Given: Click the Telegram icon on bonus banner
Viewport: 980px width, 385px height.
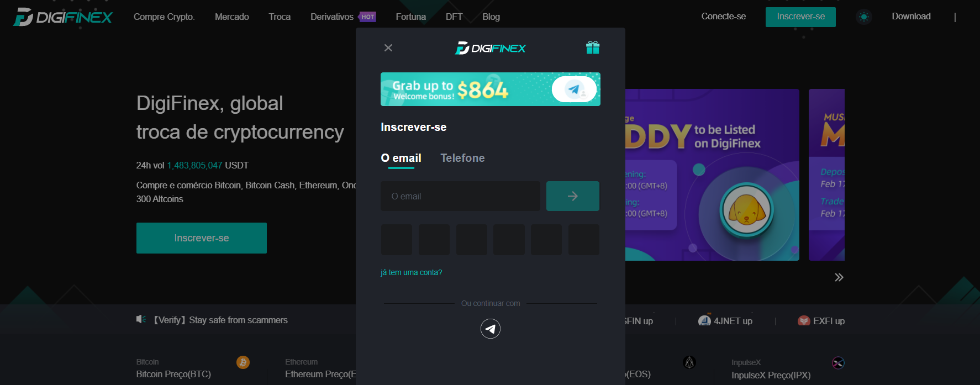Looking at the screenshot, I should point(575,89).
